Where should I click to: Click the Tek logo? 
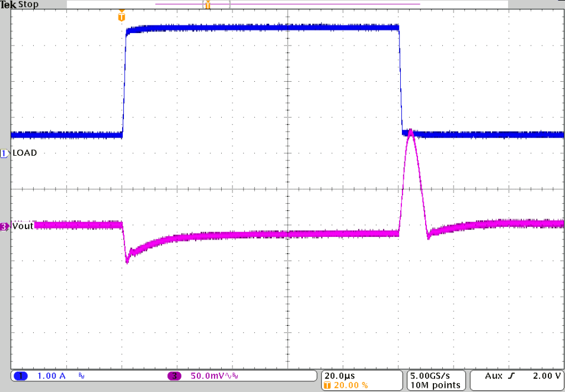tap(8, 4)
